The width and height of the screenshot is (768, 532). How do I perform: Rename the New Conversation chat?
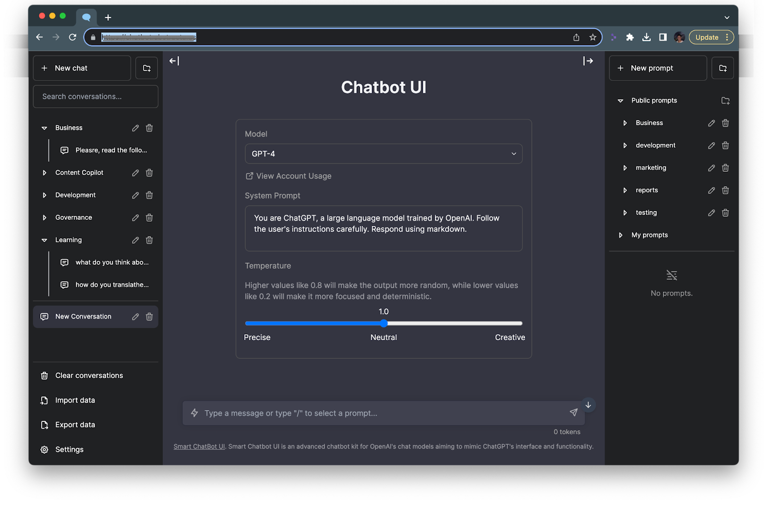click(135, 317)
